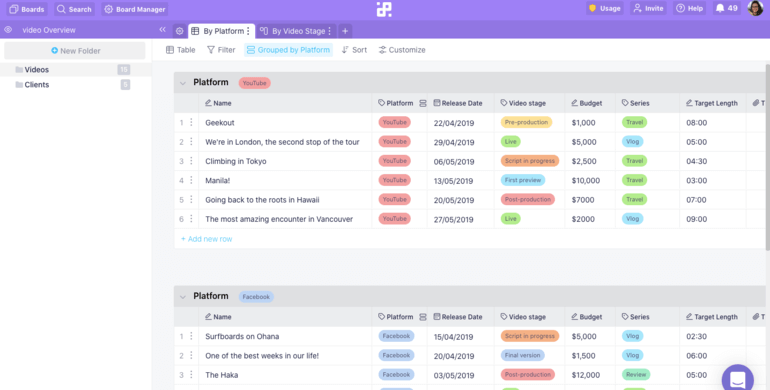
Task: Open the chat support bubble icon
Action: [x=738, y=379]
